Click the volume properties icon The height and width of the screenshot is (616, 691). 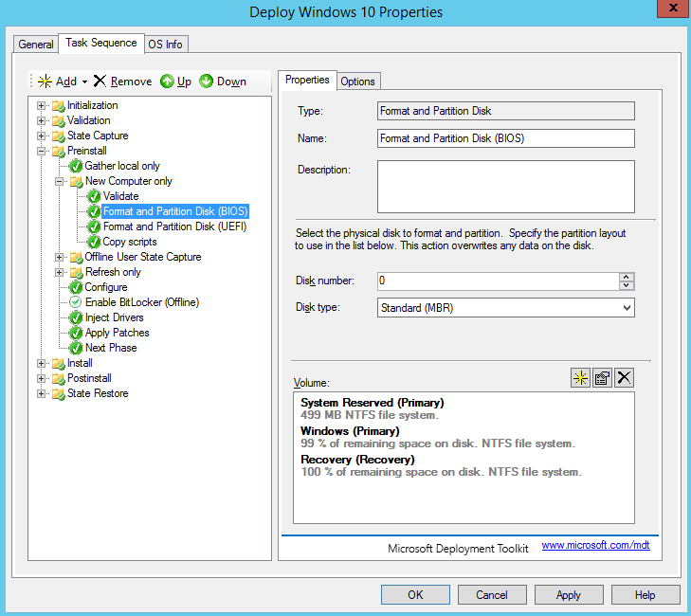tap(602, 378)
